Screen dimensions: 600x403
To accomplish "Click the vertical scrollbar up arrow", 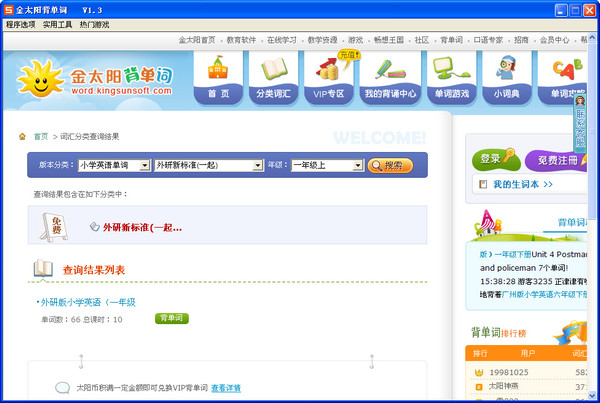I will tap(592, 38).
